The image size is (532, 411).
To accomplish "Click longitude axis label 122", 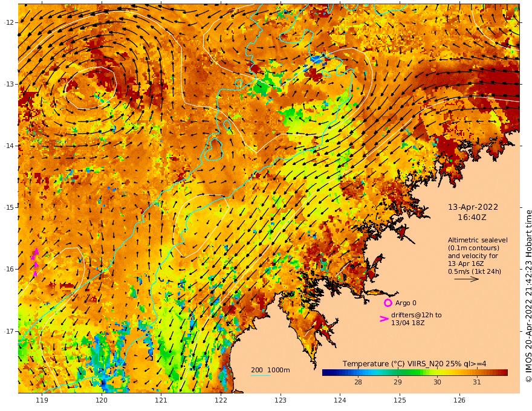I will 221,400.
